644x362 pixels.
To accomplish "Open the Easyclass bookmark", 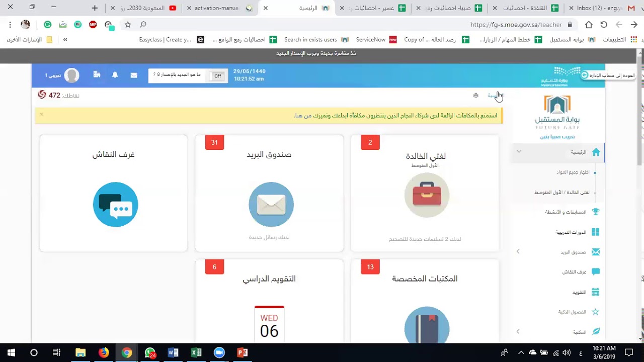I will [172, 40].
